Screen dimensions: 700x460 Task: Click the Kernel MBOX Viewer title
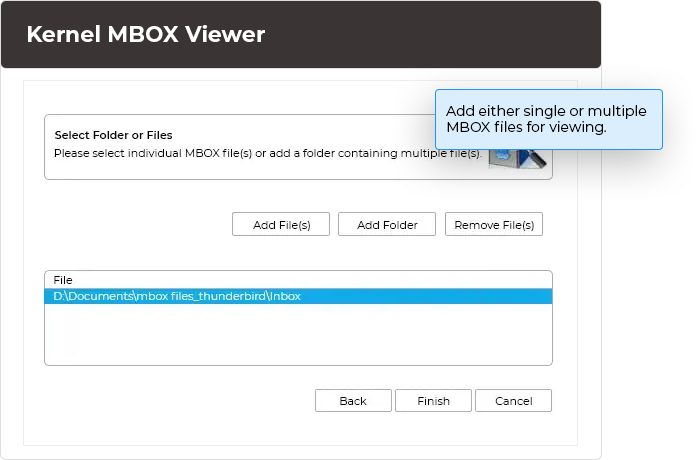pos(146,34)
